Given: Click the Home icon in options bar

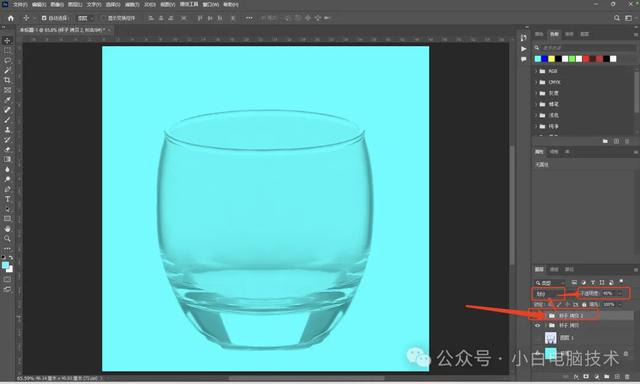Looking at the screenshot, I should pos(11,18).
